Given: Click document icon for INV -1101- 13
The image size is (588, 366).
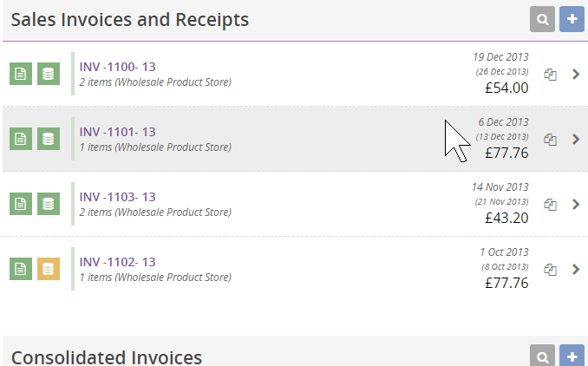Looking at the screenshot, I should (21, 139).
